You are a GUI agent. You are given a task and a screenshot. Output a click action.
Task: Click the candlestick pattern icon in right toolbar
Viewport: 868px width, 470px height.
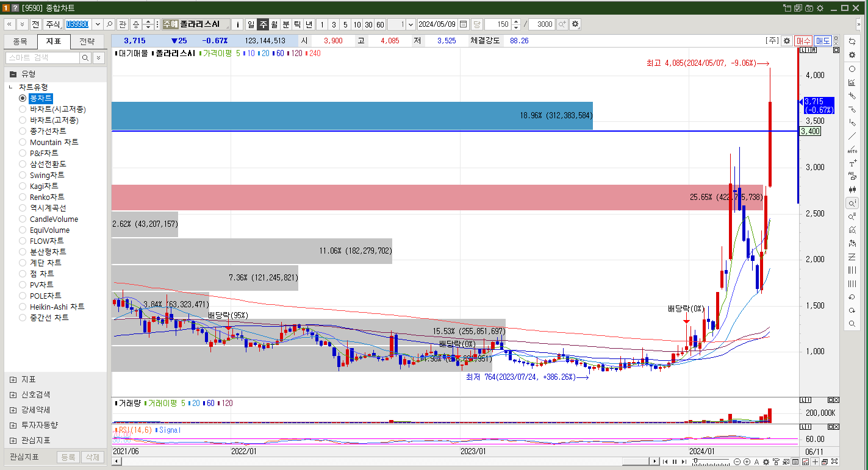pyautogui.click(x=852, y=190)
